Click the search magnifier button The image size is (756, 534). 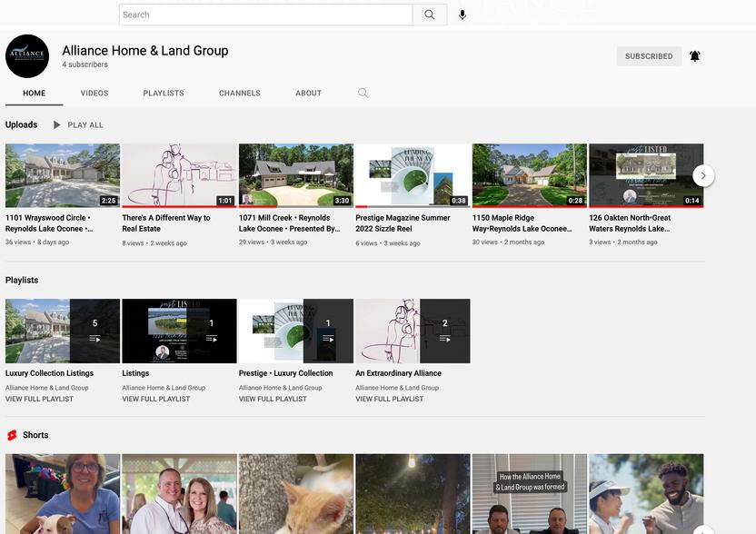point(429,15)
